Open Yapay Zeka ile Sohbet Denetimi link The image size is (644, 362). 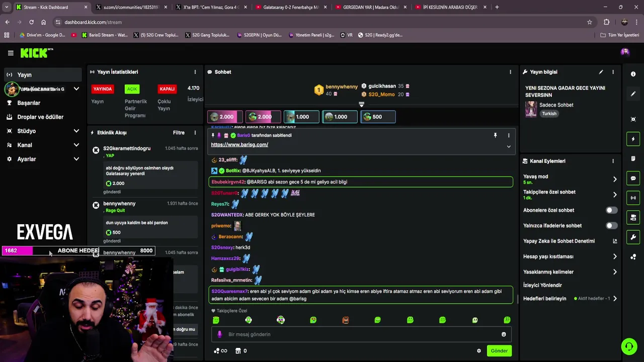[x=570, y=241]
